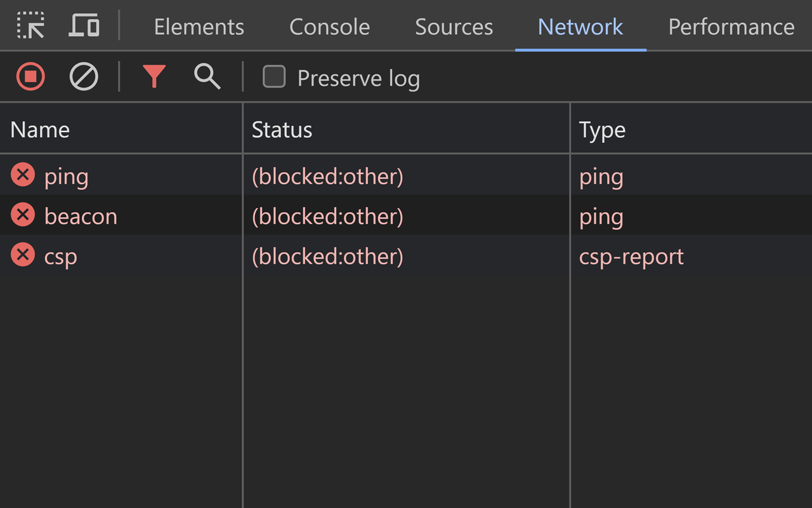812x508 pixels.
Task: Open the ping request details
Action: coord(66,175)
